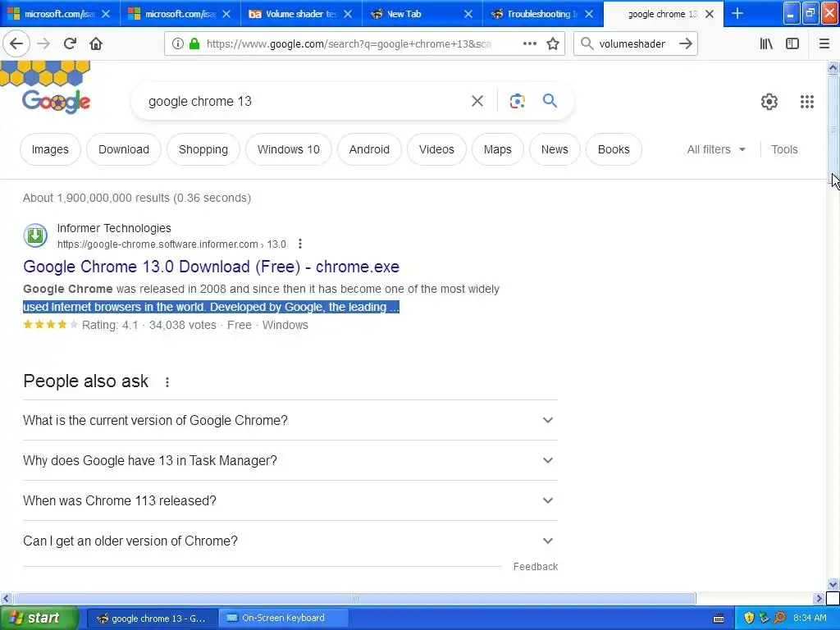Click the tray magnifier icon
Viewport: 840px width, 630px height.
tap(779, 618)
